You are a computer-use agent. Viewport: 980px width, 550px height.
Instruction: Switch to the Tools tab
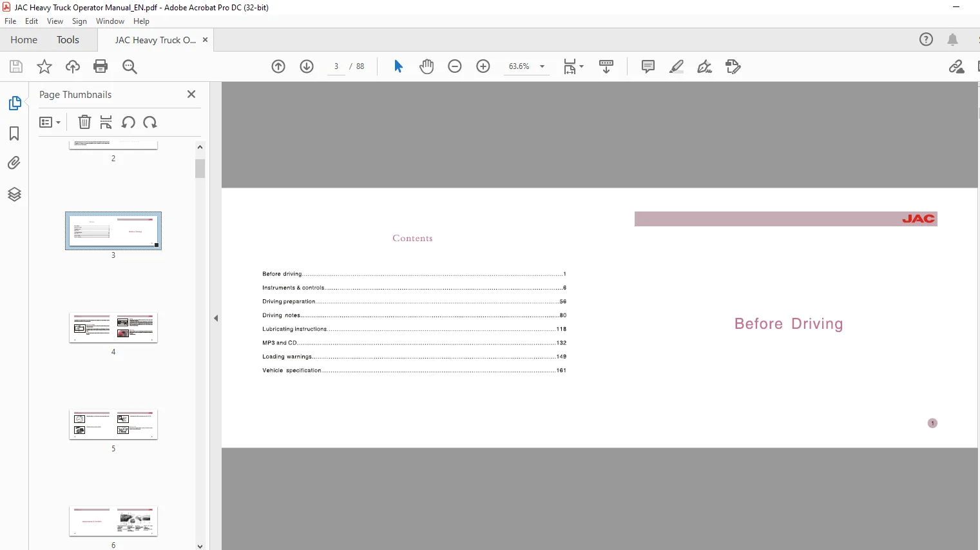click(x=68, y=40)
